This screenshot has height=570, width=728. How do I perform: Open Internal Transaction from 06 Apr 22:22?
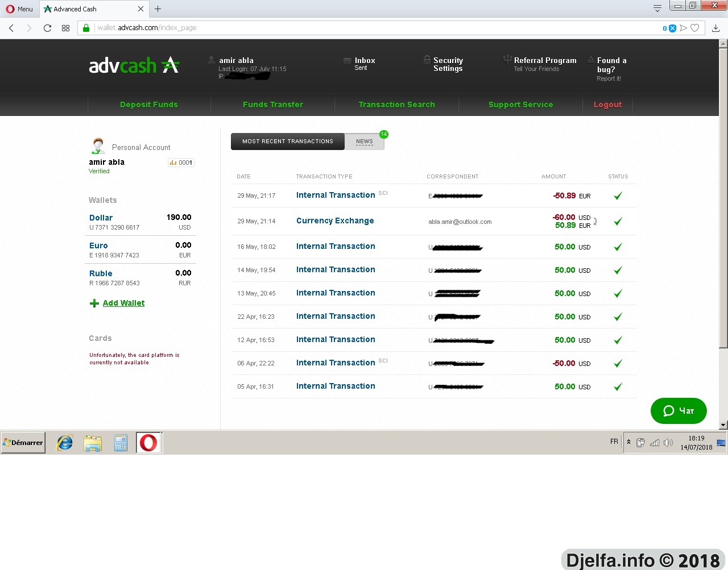click(336, 363)
